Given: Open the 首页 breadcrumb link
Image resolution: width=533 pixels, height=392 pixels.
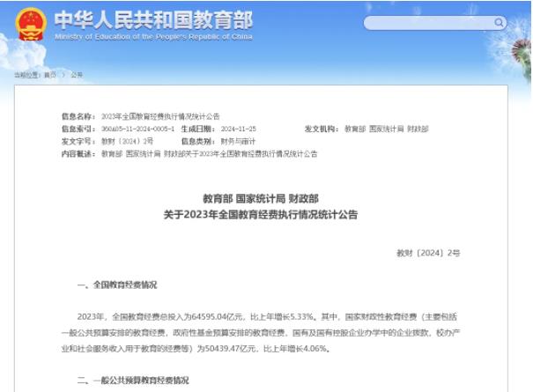Looking at the screenshot, I should pyautogui.click(x=50, y=75).
